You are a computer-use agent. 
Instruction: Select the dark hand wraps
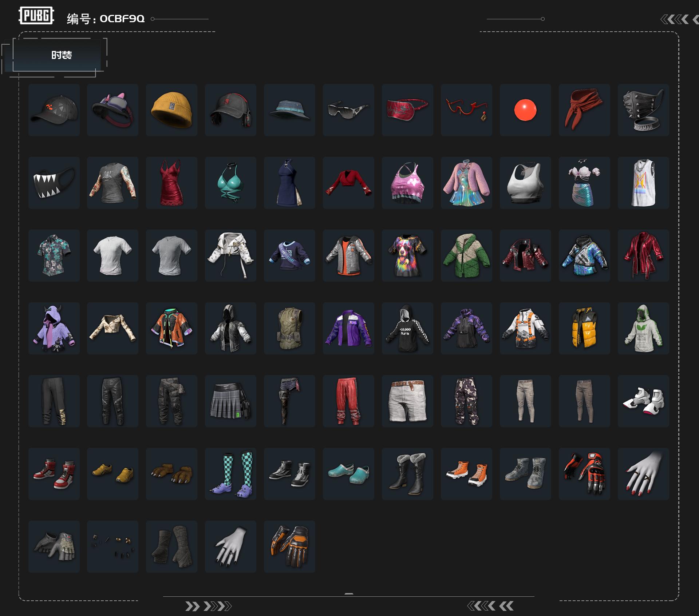pyautogui.click(x=171, y=547)
